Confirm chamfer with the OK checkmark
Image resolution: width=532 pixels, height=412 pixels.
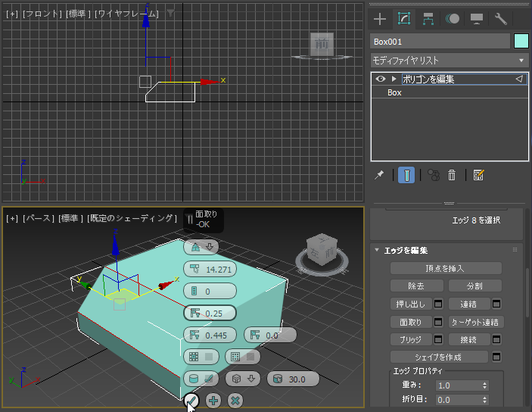pos(191,401)
